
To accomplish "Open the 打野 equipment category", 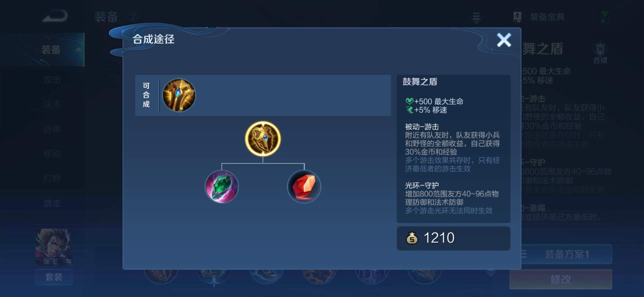I will pyautogui.click(x=52, y=178).
